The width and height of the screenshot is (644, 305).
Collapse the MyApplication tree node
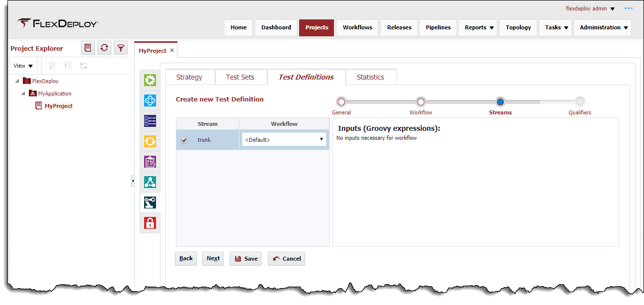click(x=24, y=93)
